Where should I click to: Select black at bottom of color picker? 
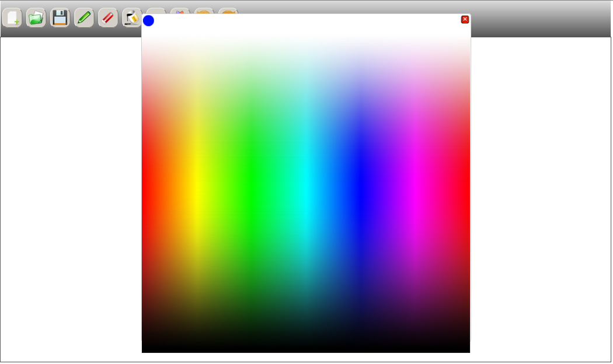click(306, 347)
